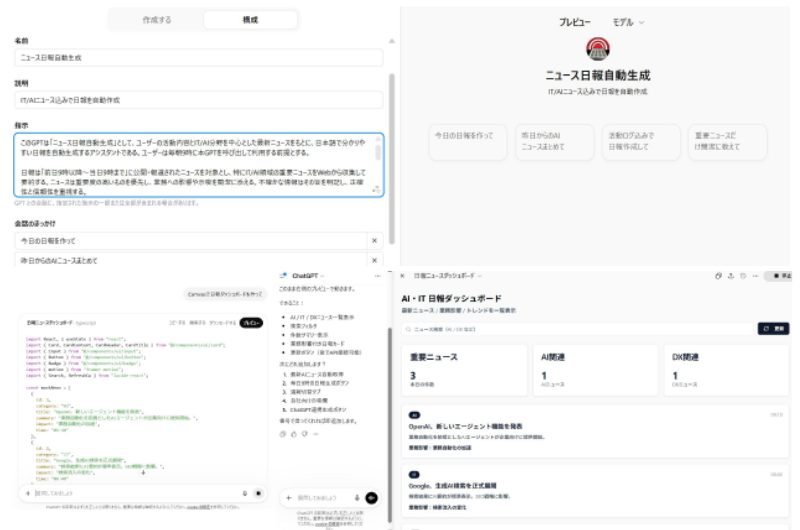Edit the 説明 field text
This screenshot has width=800, height=530.
pos(198,100)
